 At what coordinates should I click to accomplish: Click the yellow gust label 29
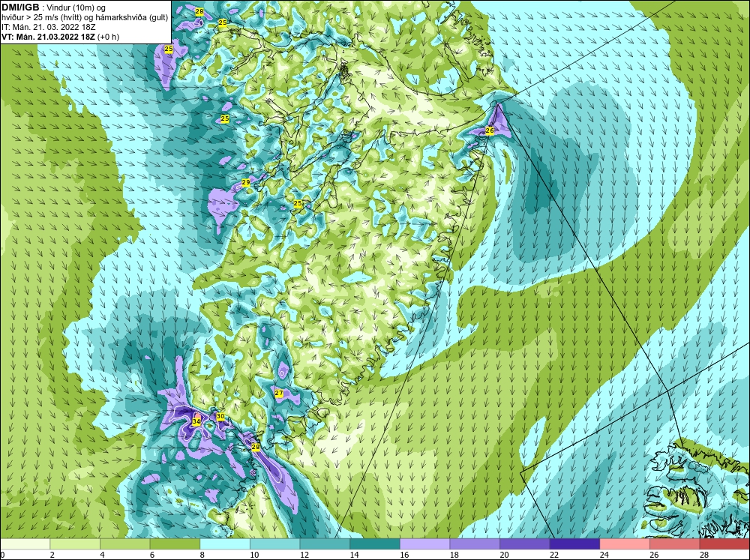click(246, 182)
